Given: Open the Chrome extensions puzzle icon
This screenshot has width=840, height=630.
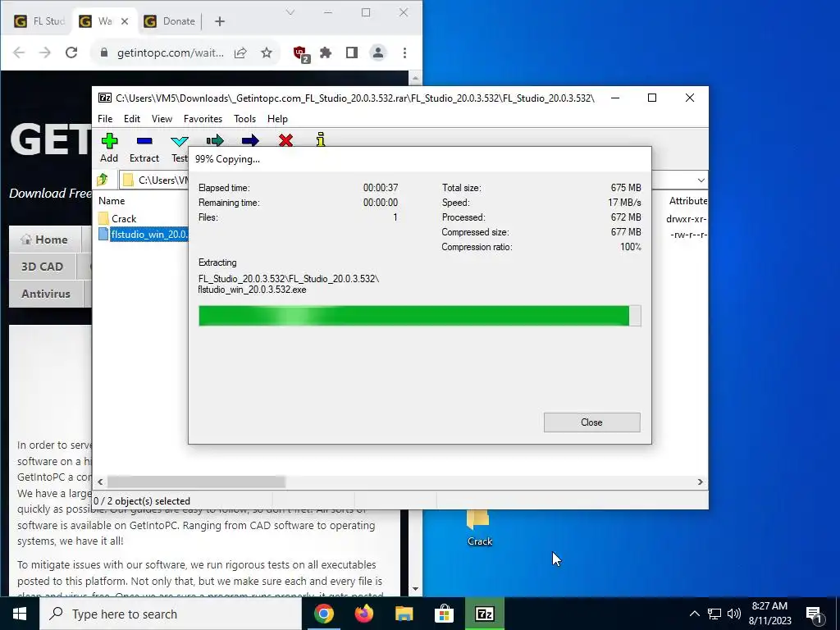Looking at the screenshot, I should [x=326, y=52].
